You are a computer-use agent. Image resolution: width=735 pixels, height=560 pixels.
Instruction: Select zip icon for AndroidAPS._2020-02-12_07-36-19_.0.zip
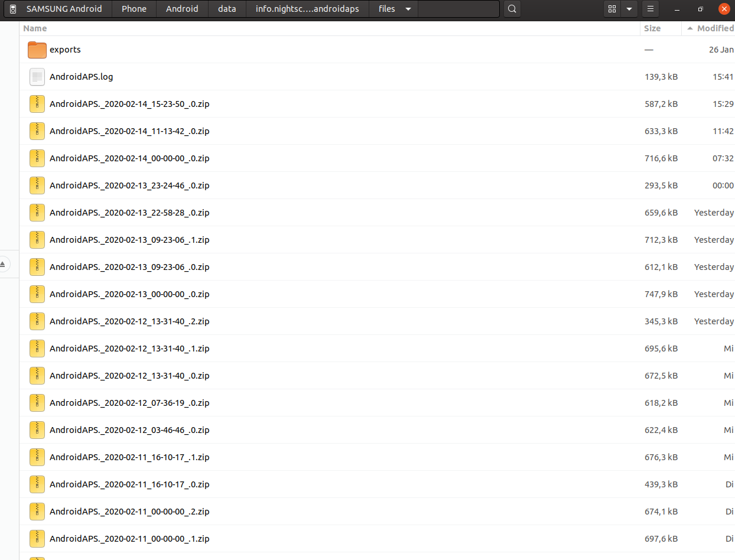coord(37,403)
